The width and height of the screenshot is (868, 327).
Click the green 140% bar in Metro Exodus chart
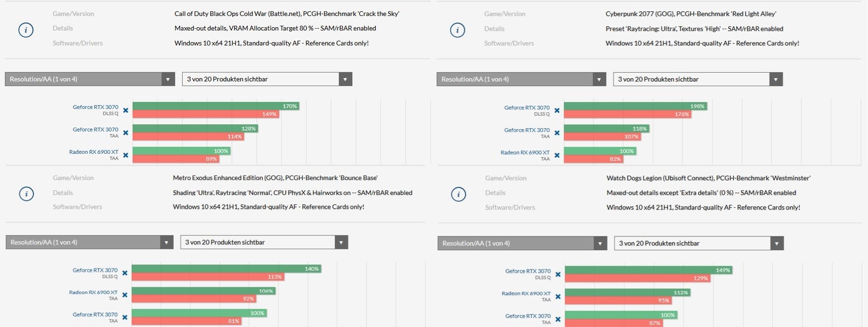pyautogui.click(x=227, y=269)
